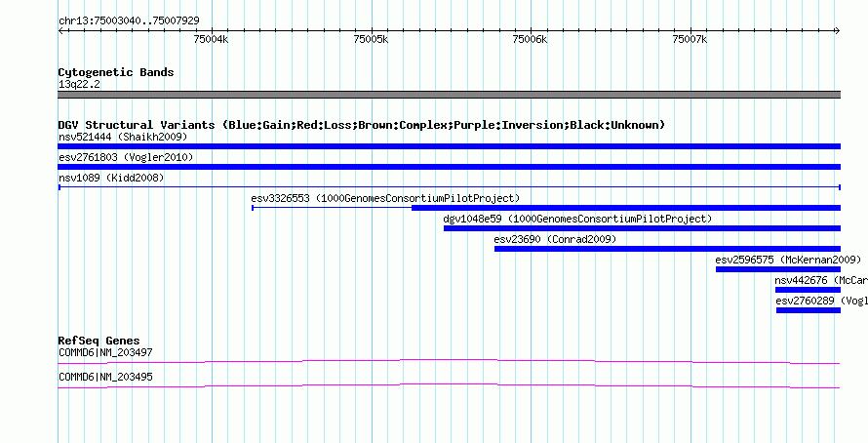Image resolution: width=868 pixels, height=443 pixels.
Task: Open the nsv521444 (Shaikh2009) label
Action: click(123, 137)
